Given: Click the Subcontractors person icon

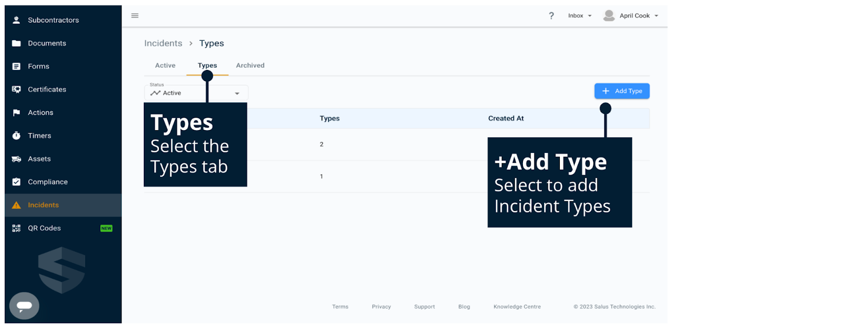Looking at the screenshot, I should pyautogui.click(x=16, y=20).
